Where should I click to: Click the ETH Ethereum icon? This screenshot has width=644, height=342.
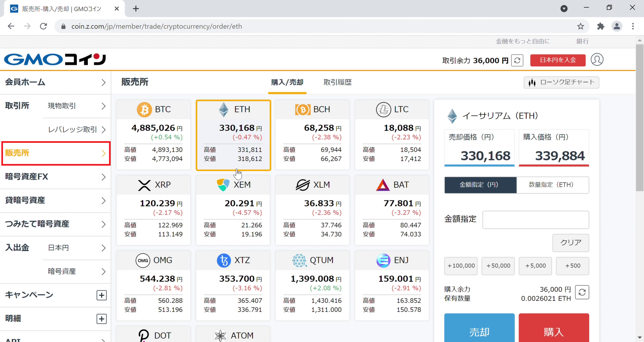223,109
